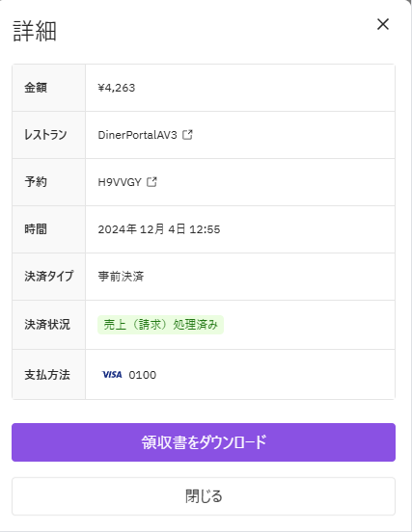Click the 閉じる button
The image size is (412, 532).
pyautogui.click(x=204, y=496)
